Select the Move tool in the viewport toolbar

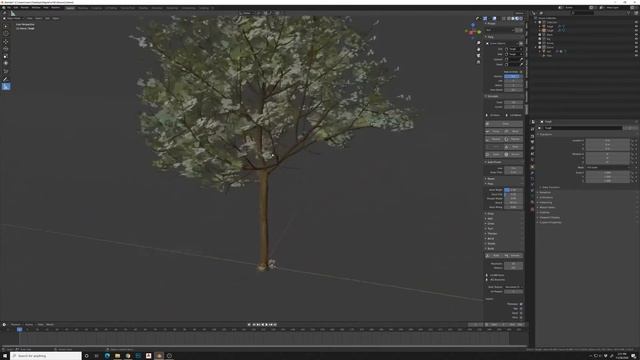coord(6,42)
